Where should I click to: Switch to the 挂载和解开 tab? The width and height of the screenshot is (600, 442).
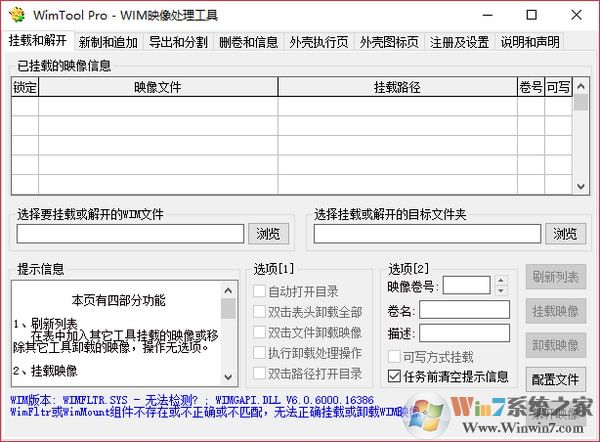click(38, 41)
